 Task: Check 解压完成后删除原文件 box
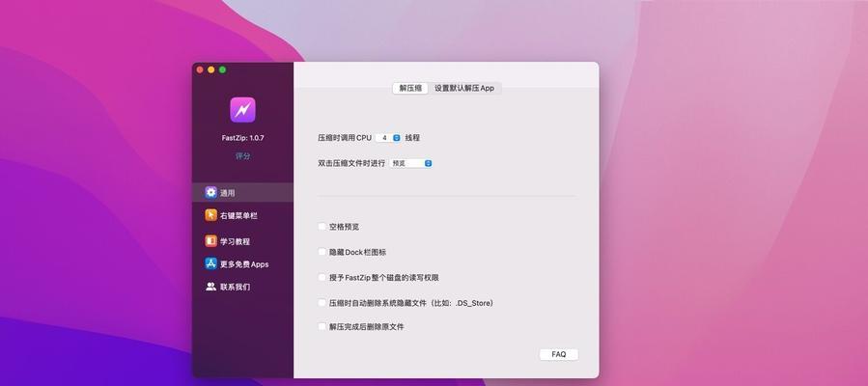322,326
